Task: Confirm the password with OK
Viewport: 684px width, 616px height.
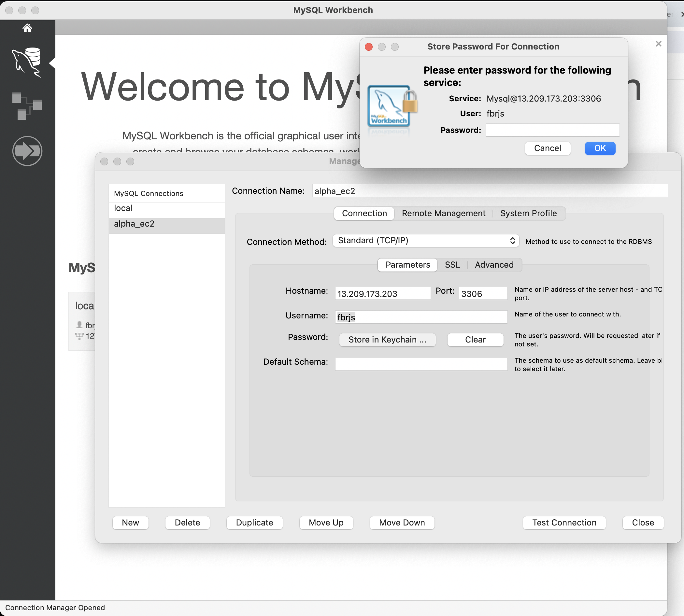Action: tap(600, 148)
